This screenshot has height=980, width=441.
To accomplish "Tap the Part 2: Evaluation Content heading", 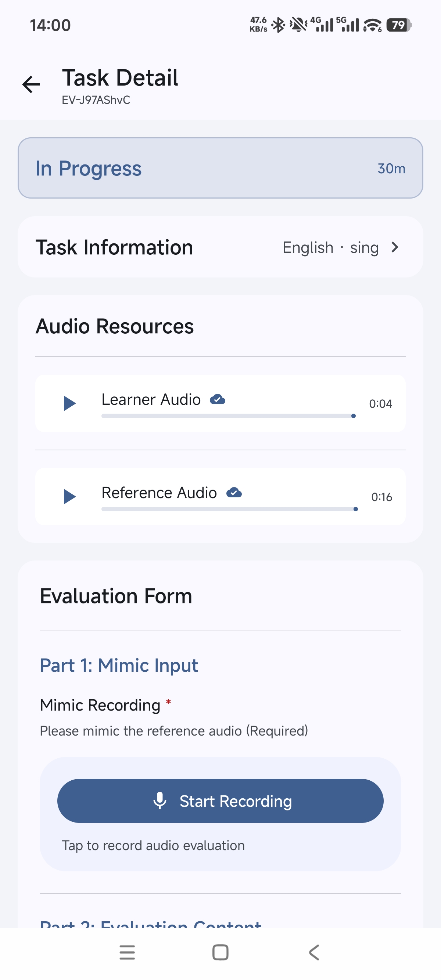I will pos(151,923).
